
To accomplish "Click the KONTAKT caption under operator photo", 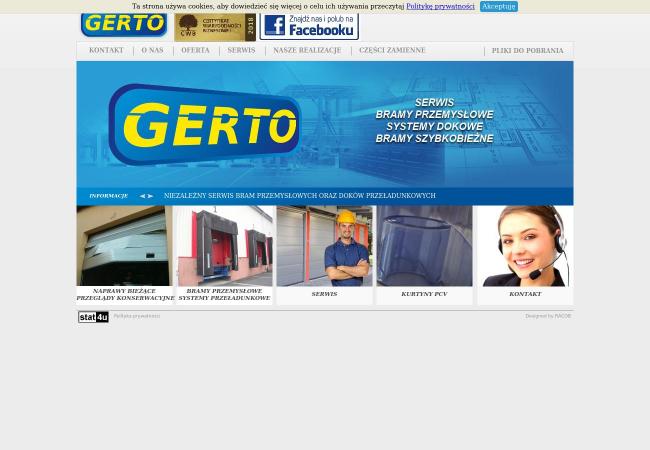I will pos(525,294).
